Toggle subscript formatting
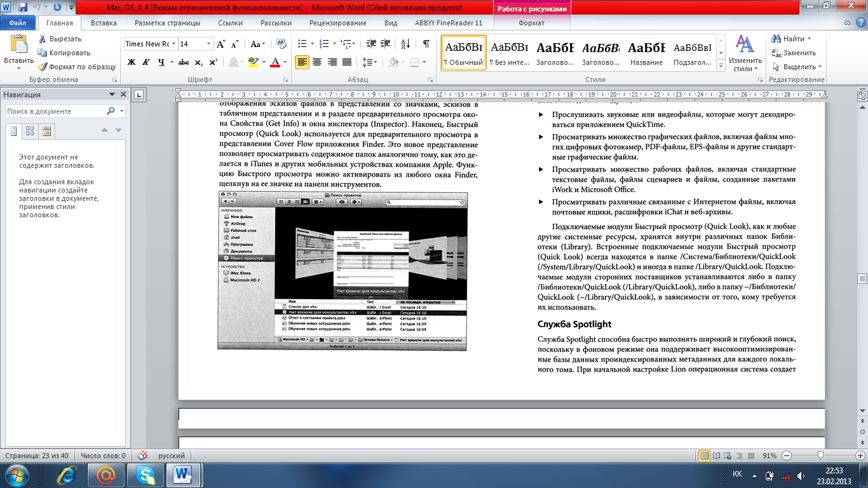Screen dimensions: 868x488 [x=198, y=62]
